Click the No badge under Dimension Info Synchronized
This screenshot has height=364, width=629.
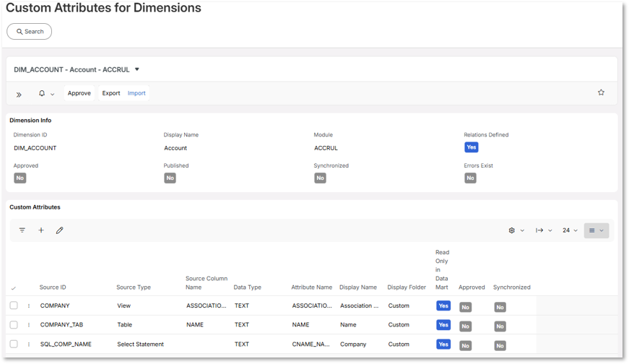[x=320, y=178]
